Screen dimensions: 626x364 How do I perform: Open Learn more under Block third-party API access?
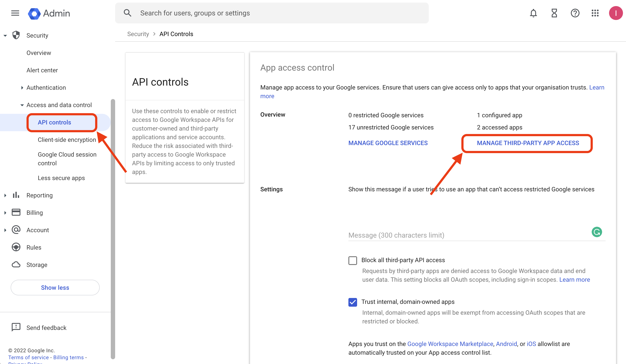pos(575,280)
